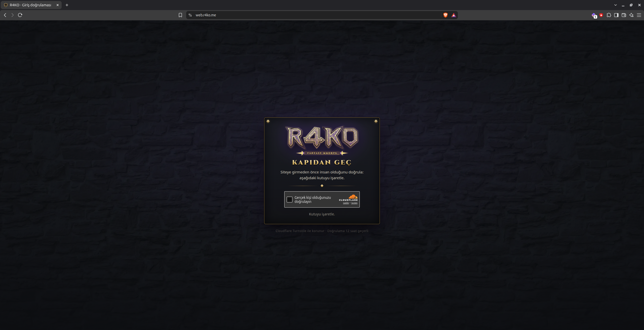Click "Gerçek kişi olduğunuzu doğrulayın" label
Screen dimensions: 644x330
[x=313, y=200]
